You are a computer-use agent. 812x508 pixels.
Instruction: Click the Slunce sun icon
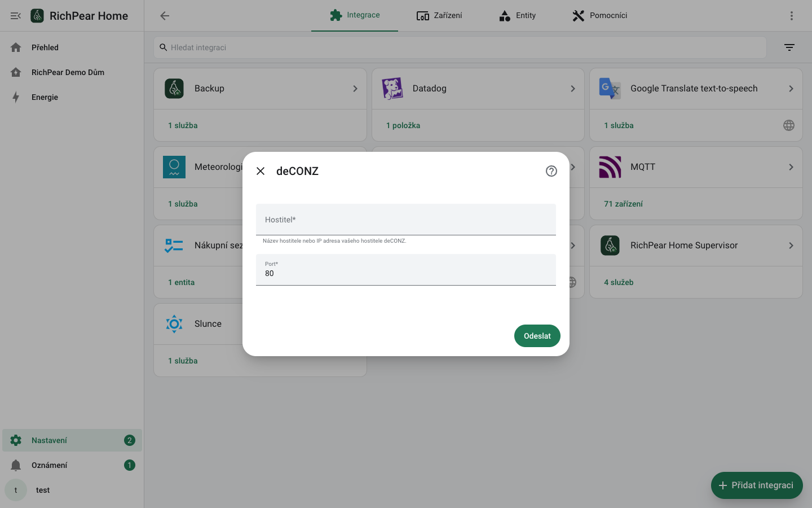pyautogui.click(x=174, y=324)
